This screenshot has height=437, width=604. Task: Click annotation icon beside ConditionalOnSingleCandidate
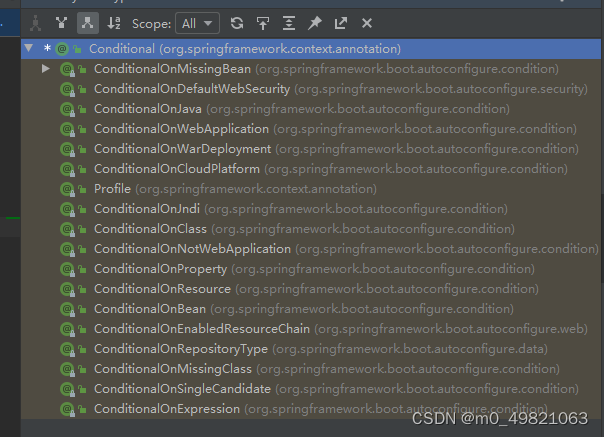[x=67, y=390]
